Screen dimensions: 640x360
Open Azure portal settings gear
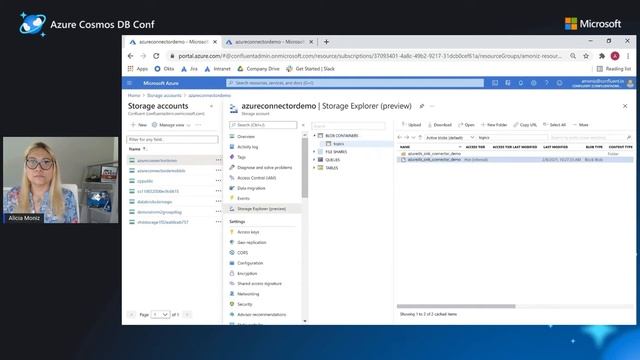(x=533, y=83)
